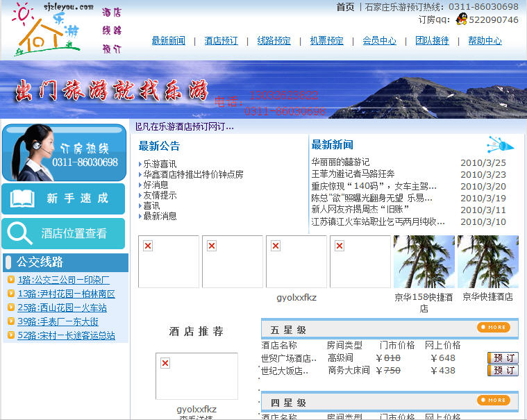527x420 pixels.
Task: Click the MORE button beside 五星级
Action: tap(493, 327)
